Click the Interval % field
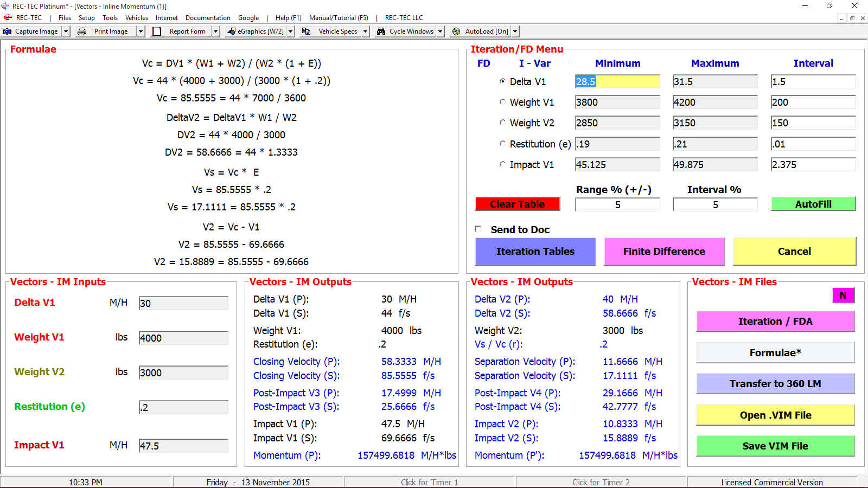 coord(715,204)
